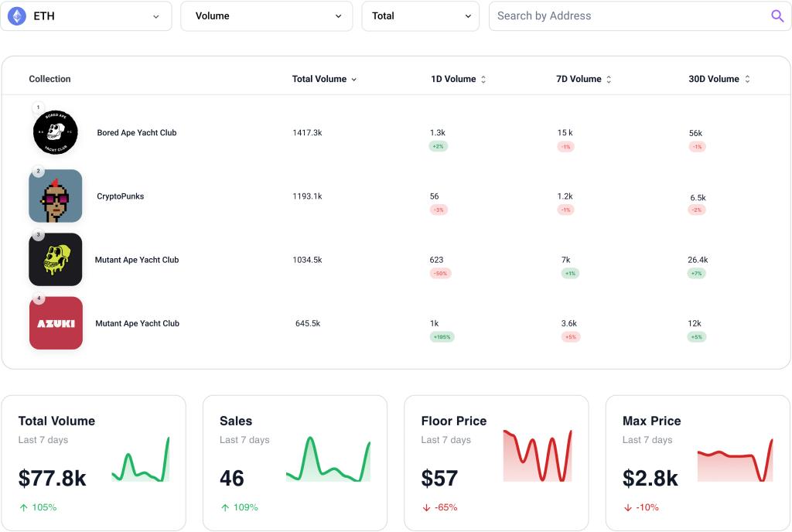Click the 56k 30D volume value

[x=695, y=133]
